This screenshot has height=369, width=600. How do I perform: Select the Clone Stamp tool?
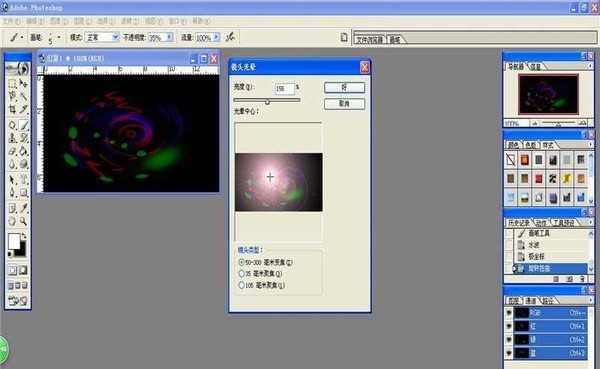pos(12,137)
